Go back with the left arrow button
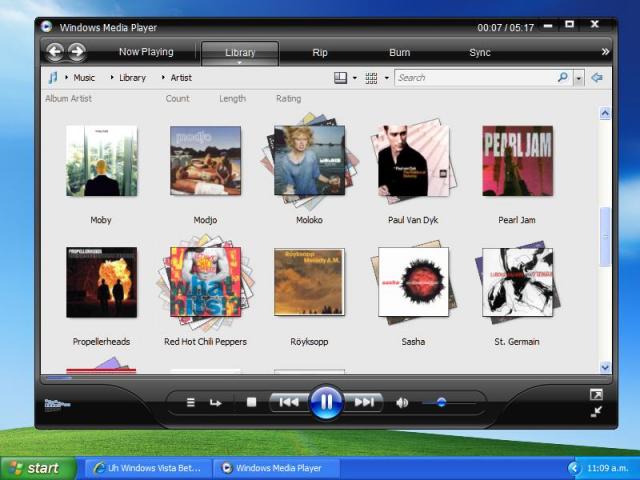Viewport: 640px width, 480px height. 55,52
